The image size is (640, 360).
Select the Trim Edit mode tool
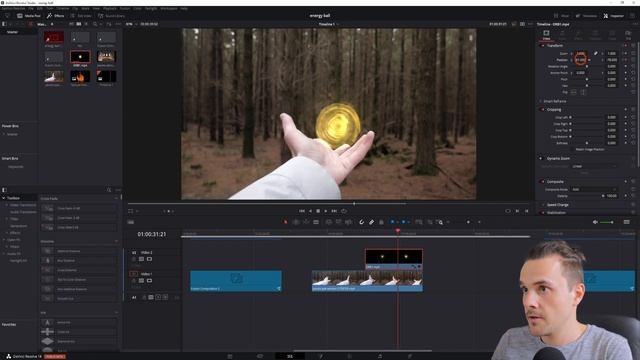coord(296,222)
